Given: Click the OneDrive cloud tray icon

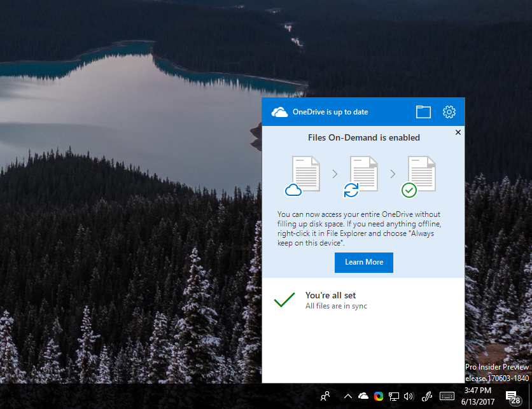Looking at the screenshot, I should (x=363, y=396).
